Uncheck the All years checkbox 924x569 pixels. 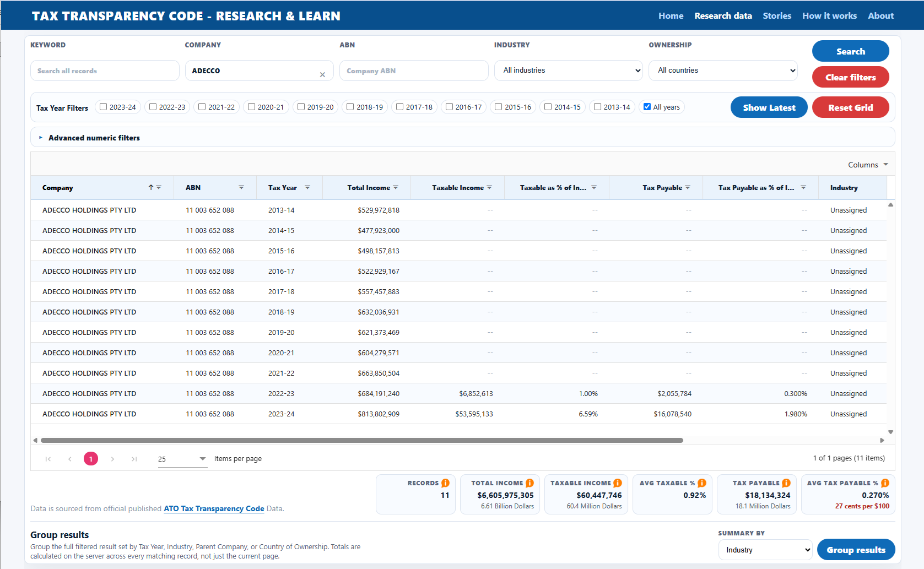pyautogui.click(x=647, y=107)
